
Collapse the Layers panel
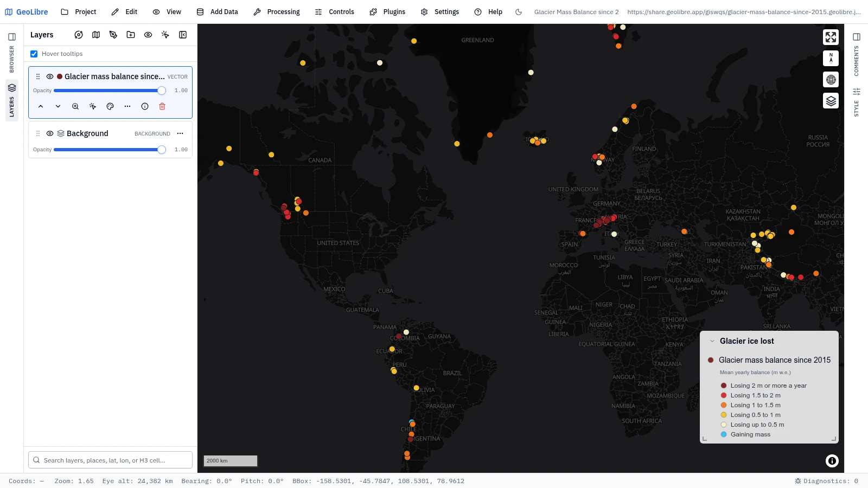click(x=183, y=35)
